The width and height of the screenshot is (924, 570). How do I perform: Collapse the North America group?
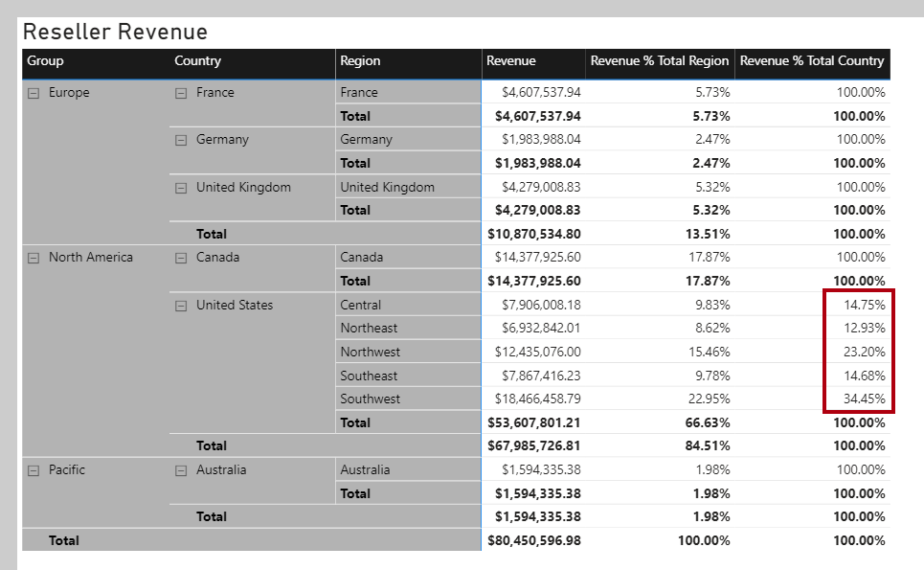pos(34,258)
